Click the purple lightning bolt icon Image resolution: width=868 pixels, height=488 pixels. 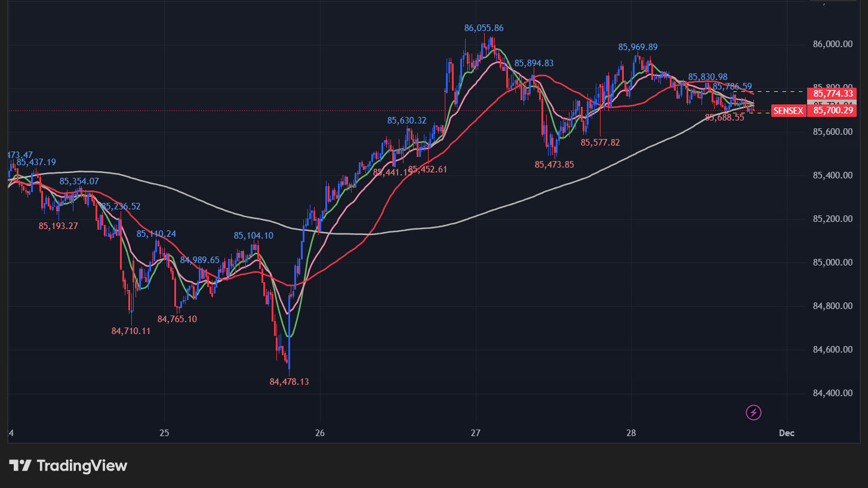tap(754, 412)
